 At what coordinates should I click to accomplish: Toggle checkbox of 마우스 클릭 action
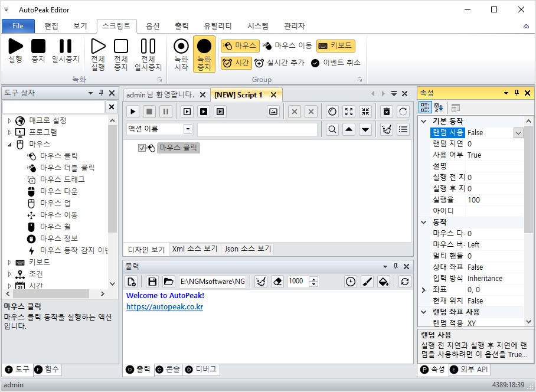click(142, 148)
